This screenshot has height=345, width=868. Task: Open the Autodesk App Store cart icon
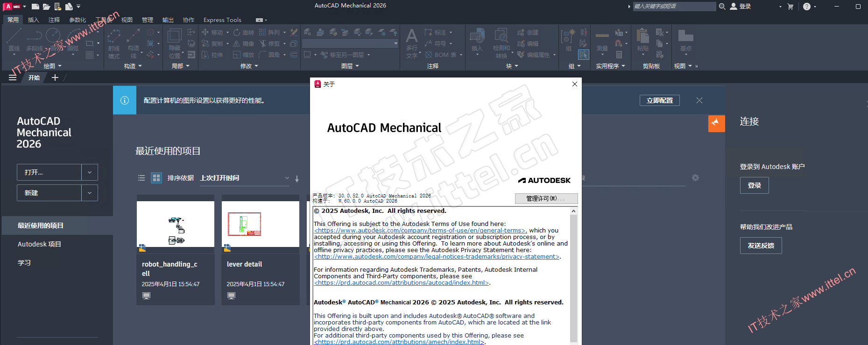pos(790,7)
